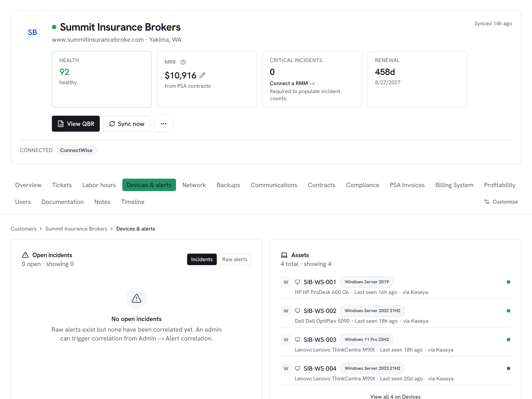Click the Synced 14h ago status text

[x=493, y=23]
